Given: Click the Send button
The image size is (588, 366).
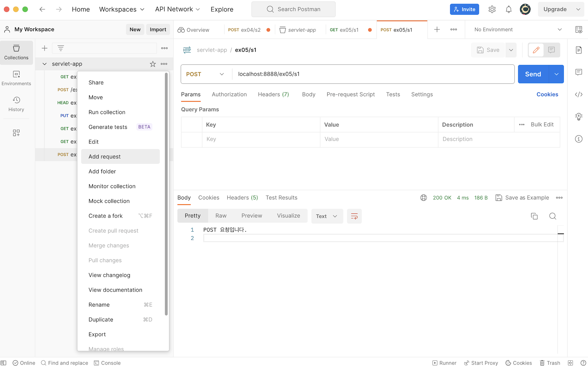Looking at the screenshot, I should click(533, 74).
